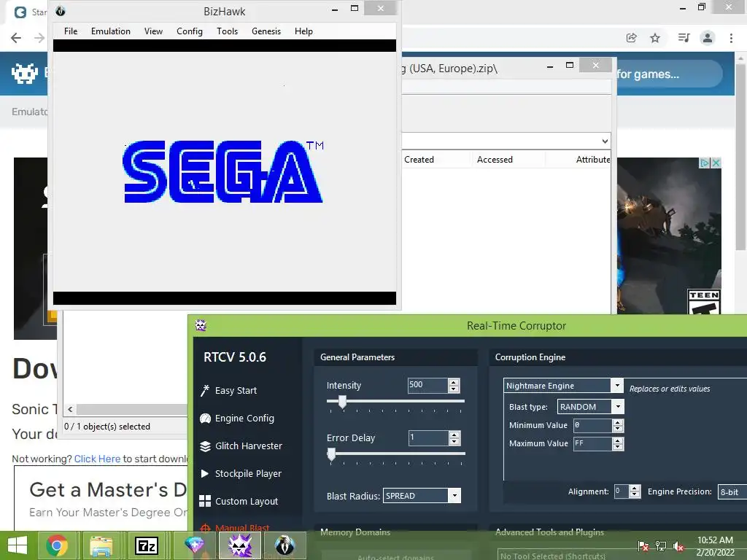The image size is (747, 560).
Task: Close the ad with the X icon
Action: coord(716,163)
